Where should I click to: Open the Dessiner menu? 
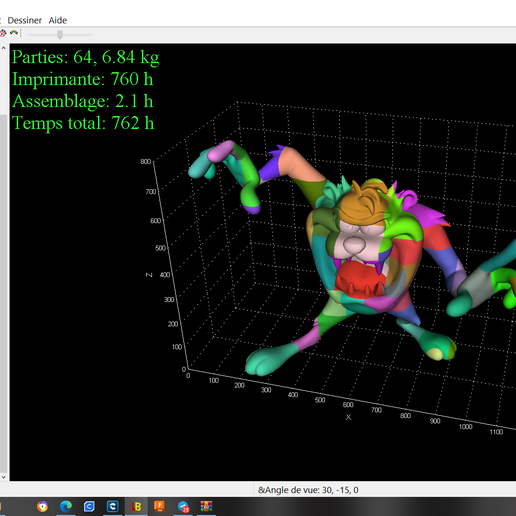(24, 20)
